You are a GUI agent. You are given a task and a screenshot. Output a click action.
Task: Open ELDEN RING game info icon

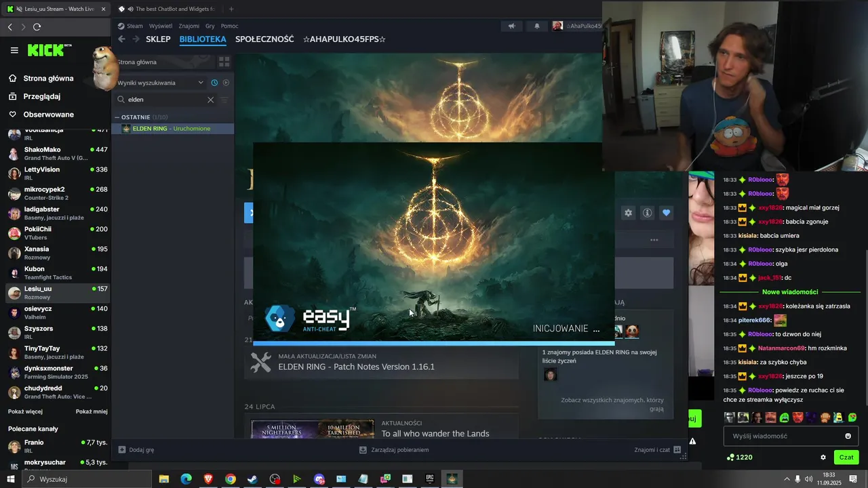pyautogui.click(x=647, y=213)
